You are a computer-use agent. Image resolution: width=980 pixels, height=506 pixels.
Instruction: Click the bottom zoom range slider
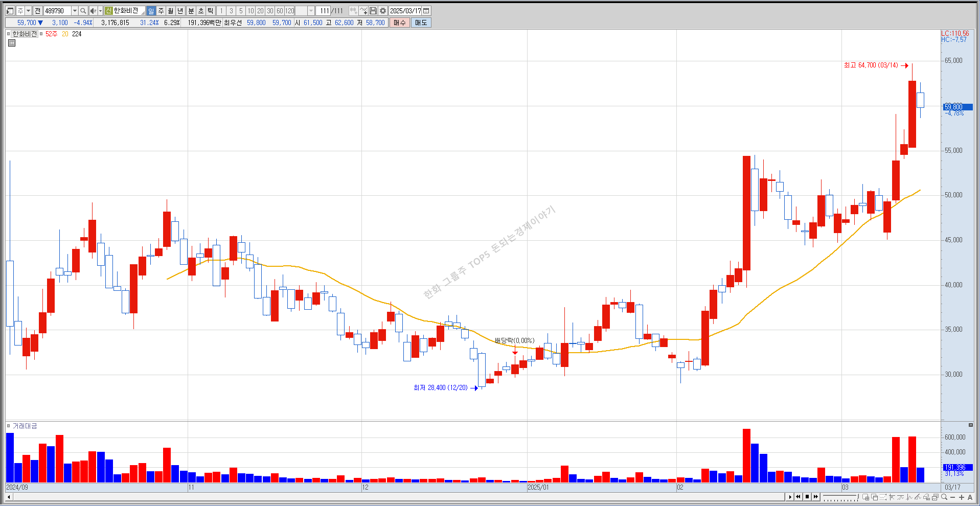(x=840, y=497)
